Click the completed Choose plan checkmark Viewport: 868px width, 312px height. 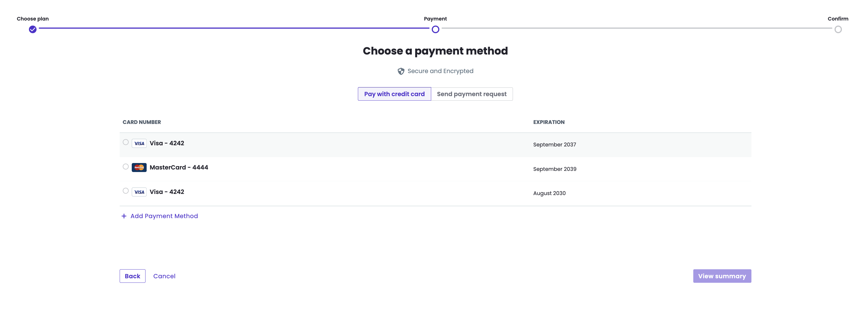coord(32,29)
